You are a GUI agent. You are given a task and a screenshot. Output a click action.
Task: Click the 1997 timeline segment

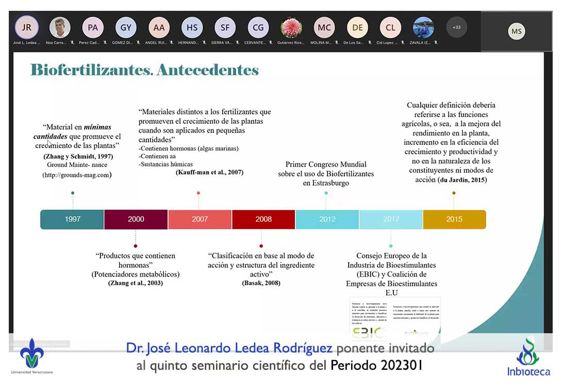tap(72, 219)
